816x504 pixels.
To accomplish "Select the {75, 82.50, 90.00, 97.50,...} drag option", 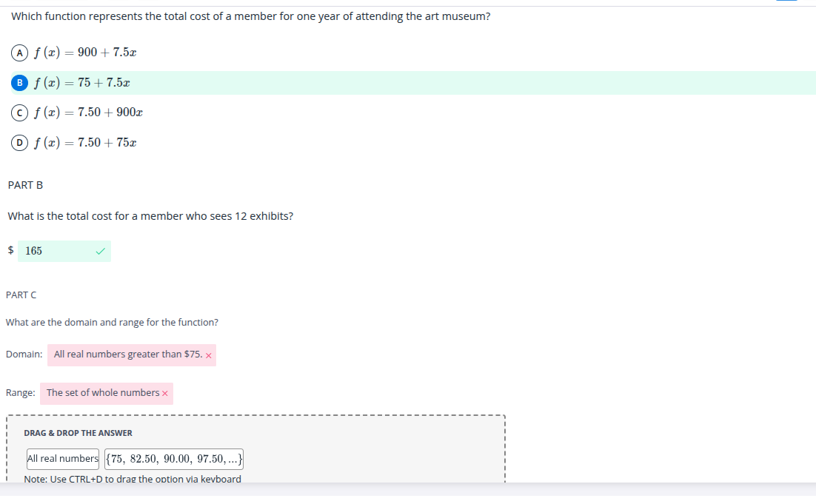I will pos(174,459).
